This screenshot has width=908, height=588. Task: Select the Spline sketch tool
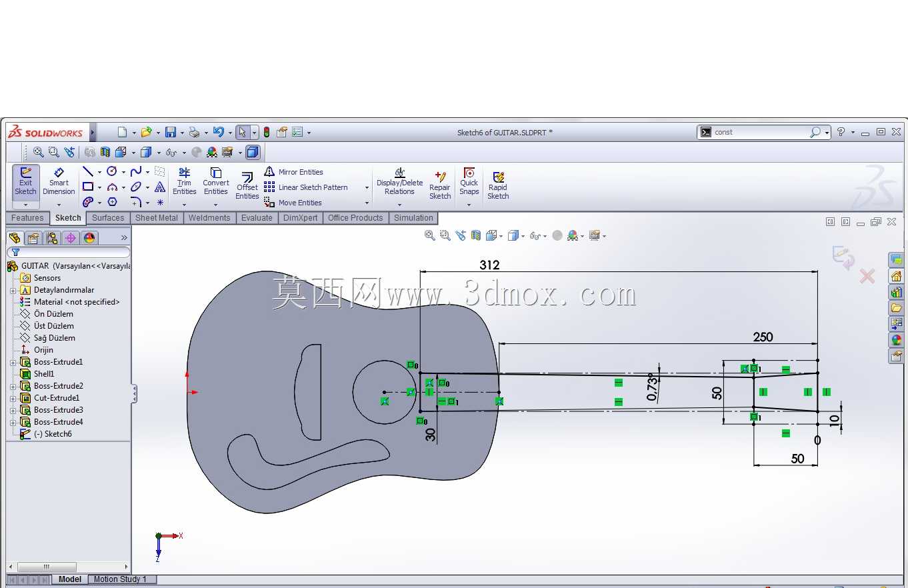136,171
